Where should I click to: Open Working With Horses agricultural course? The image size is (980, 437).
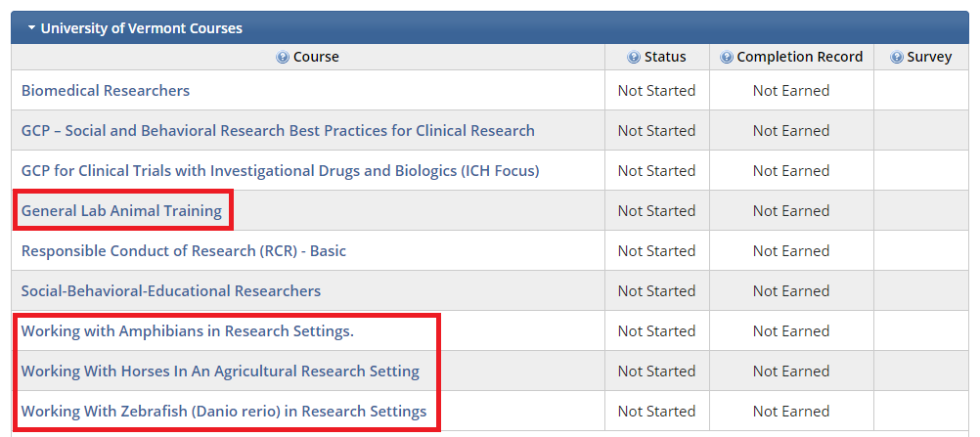pos(221,371)
